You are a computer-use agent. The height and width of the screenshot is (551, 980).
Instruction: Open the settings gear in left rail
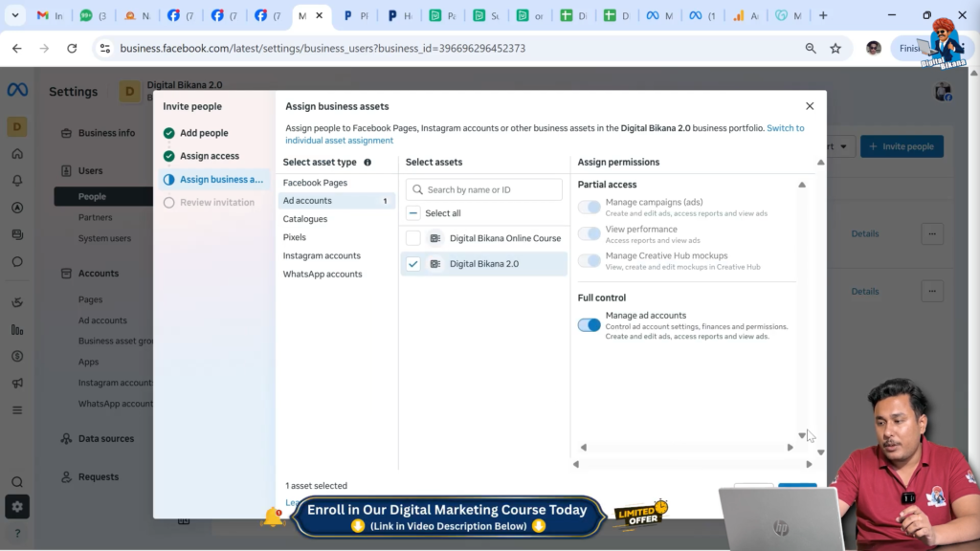[x=17, y=507]
